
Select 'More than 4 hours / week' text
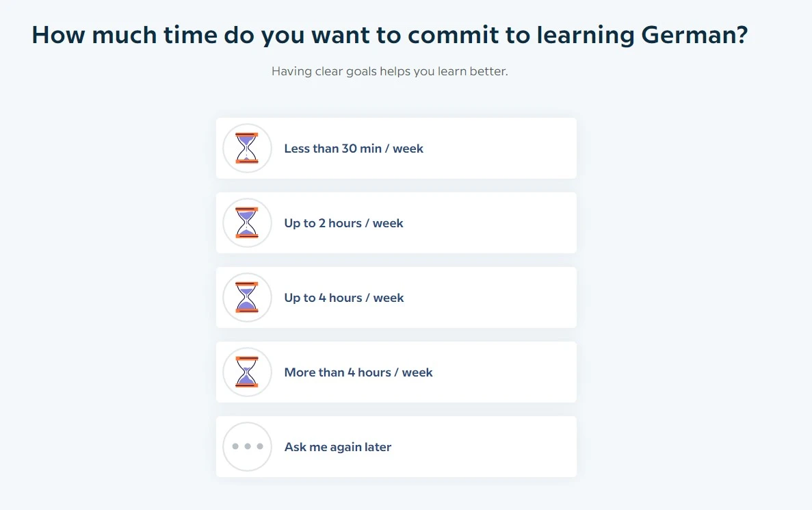358,372
